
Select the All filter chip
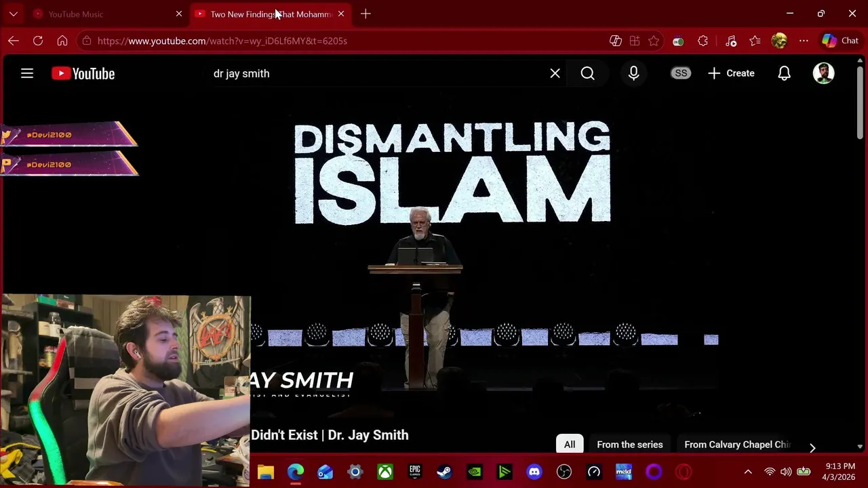tap(570, 445)
